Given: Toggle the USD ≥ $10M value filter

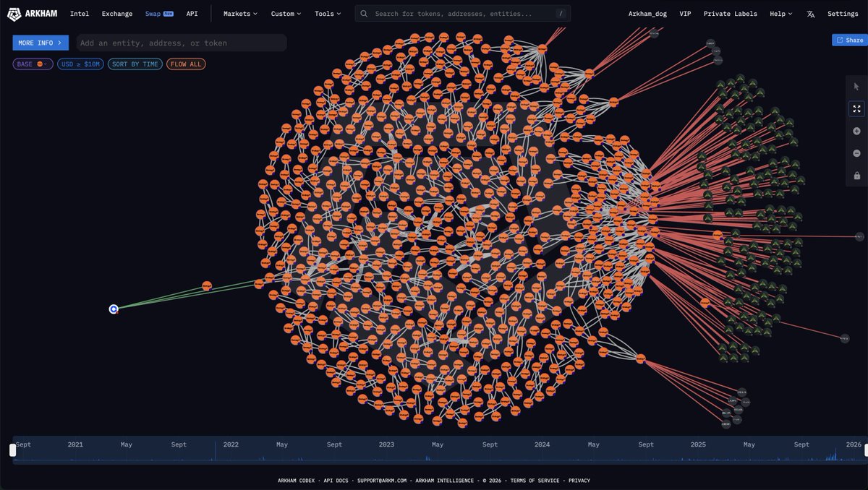Looking at the screenshot, I should (x=80, y=64).
